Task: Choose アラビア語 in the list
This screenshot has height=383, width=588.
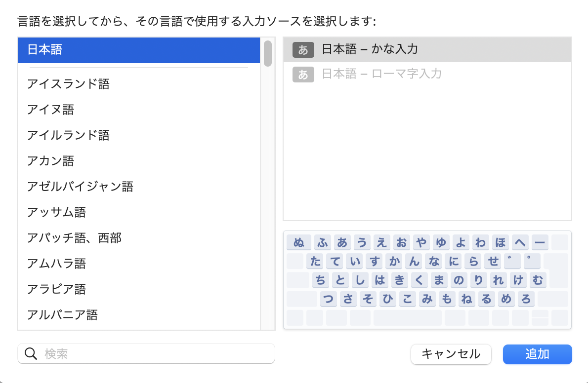Action: click(57, 289)
